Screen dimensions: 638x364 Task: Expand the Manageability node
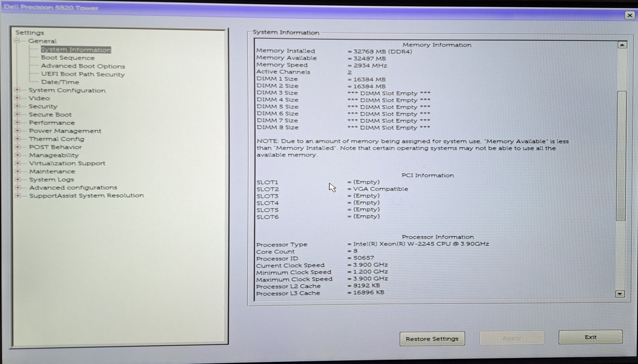17,155
